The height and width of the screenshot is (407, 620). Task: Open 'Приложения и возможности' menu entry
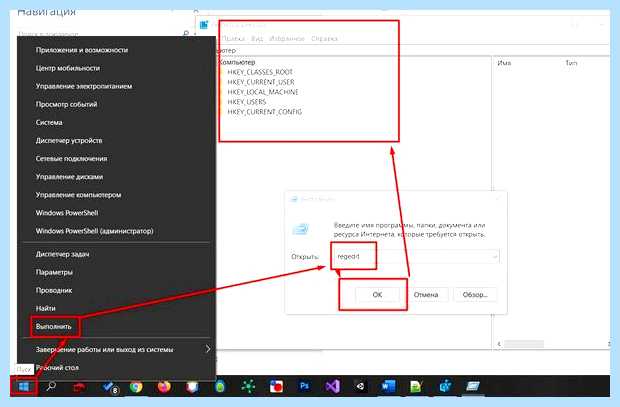[x=82, y=50]
